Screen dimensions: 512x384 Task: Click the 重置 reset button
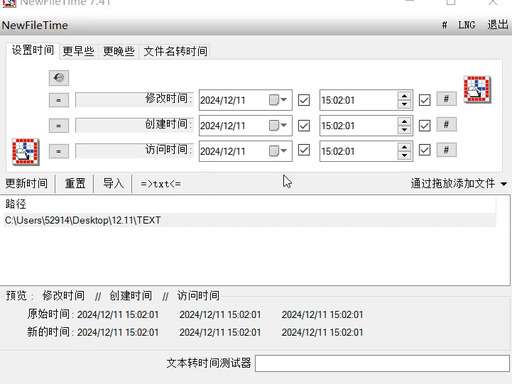pos(75,183)
